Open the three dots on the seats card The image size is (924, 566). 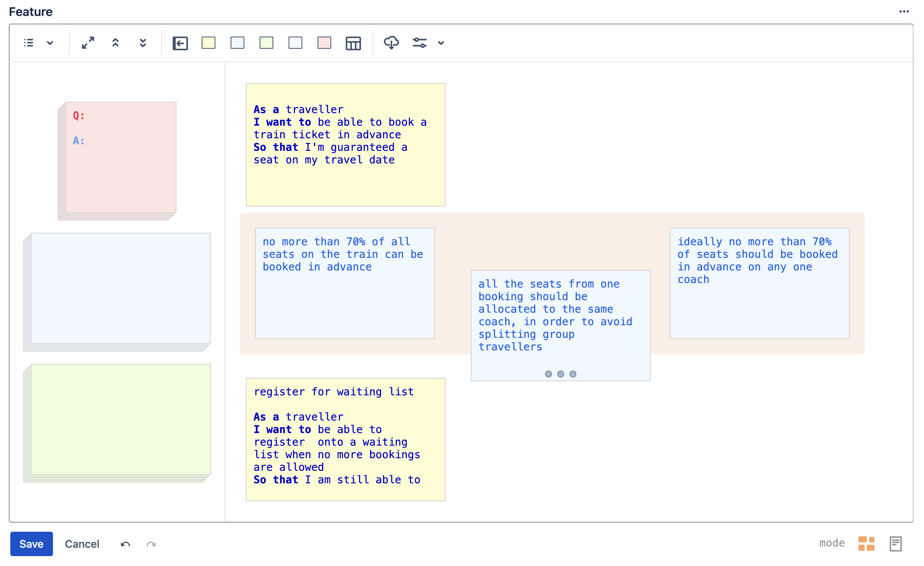pos(561,374)
